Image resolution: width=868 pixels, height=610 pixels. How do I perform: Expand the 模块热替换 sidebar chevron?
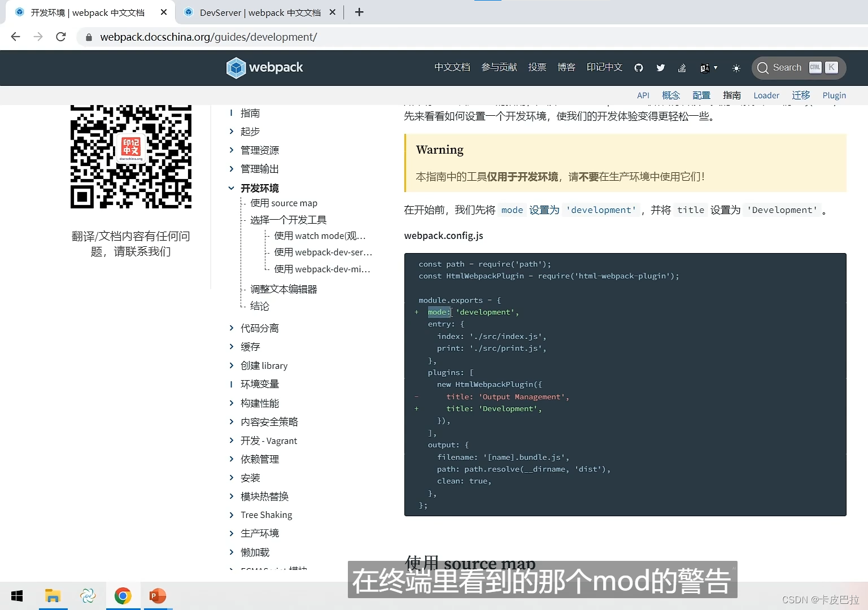(x=231, y=496)
